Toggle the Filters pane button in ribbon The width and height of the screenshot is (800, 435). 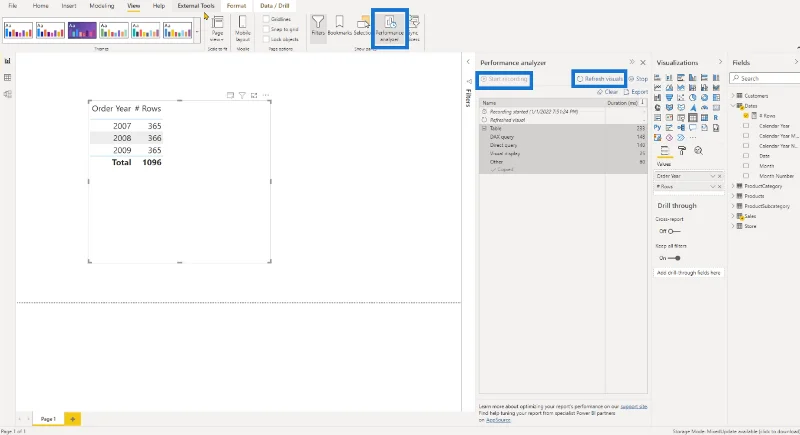[x=318, y=27]
